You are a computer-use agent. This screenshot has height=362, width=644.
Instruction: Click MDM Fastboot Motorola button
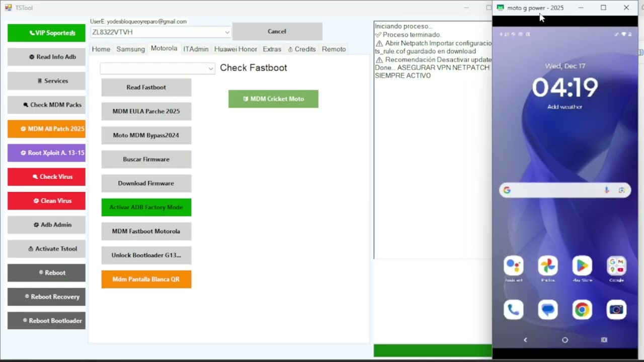(146, 231)
